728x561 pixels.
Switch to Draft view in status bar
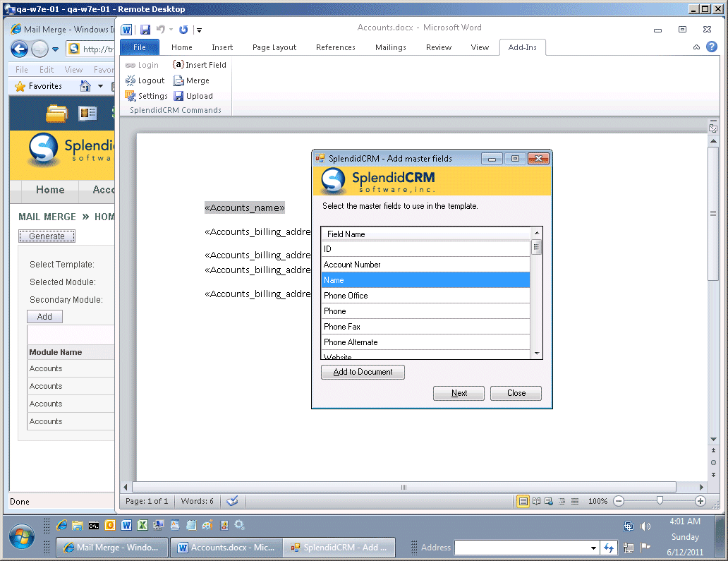[575, 501]
